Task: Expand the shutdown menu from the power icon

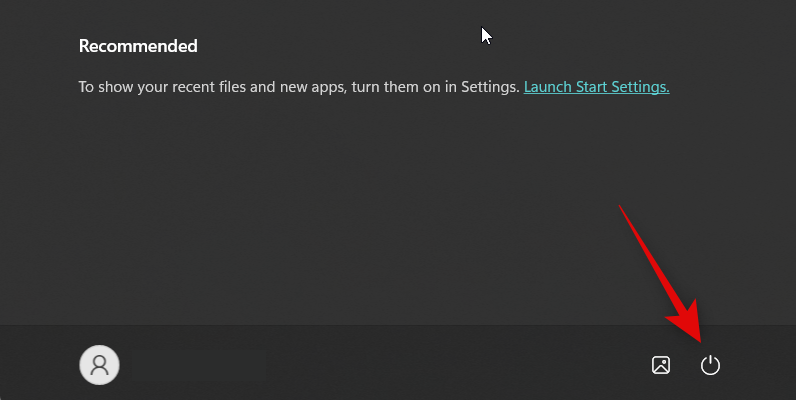Action: pos(710,365)
